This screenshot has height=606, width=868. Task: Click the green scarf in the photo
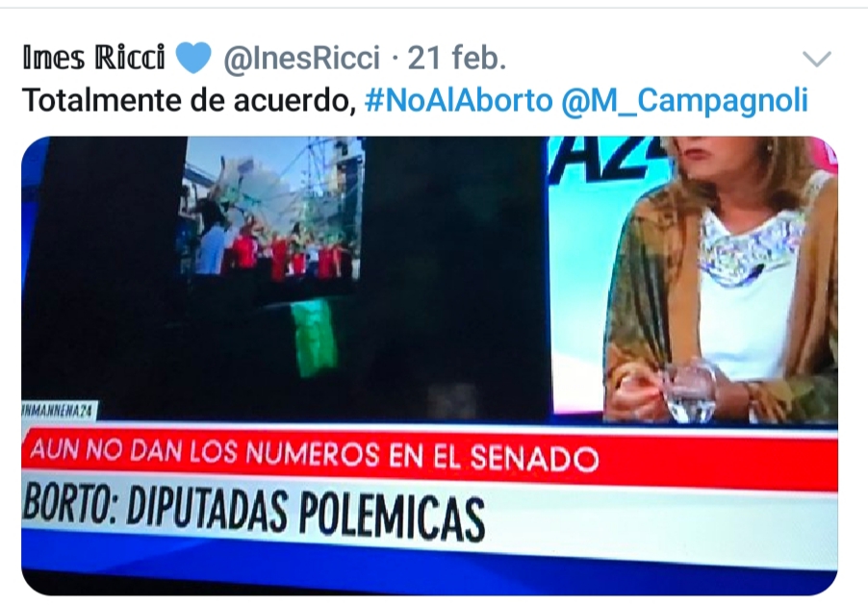tap(314, 337)
